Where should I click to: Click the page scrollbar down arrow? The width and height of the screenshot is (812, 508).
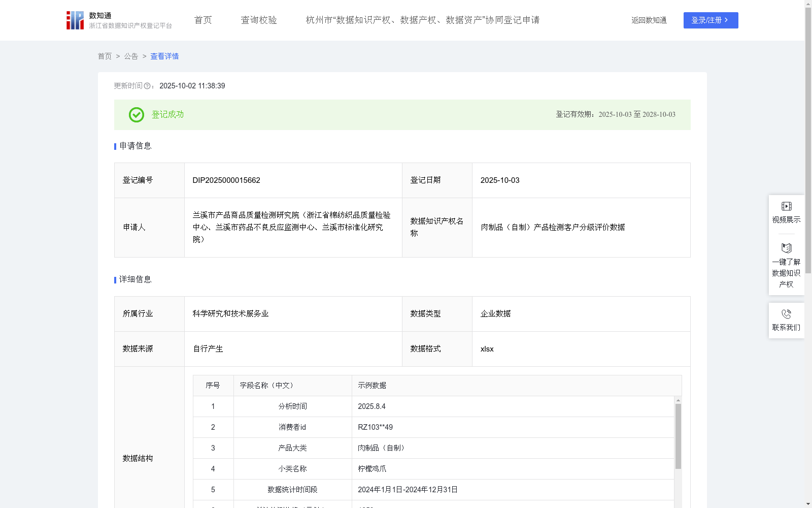click(808, 504)
